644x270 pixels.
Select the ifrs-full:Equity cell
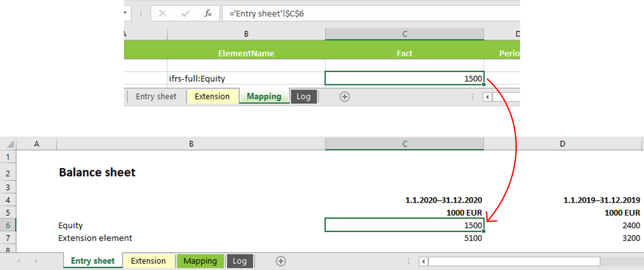tap(246, 78)
